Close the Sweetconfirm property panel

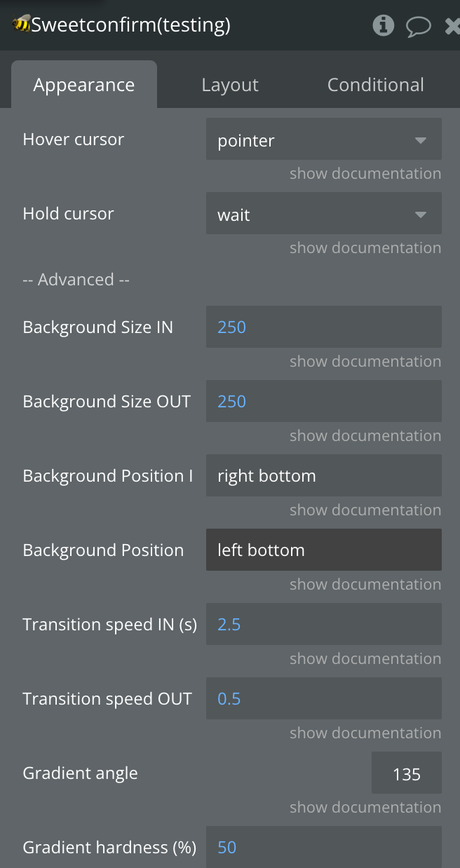[452, 27]
